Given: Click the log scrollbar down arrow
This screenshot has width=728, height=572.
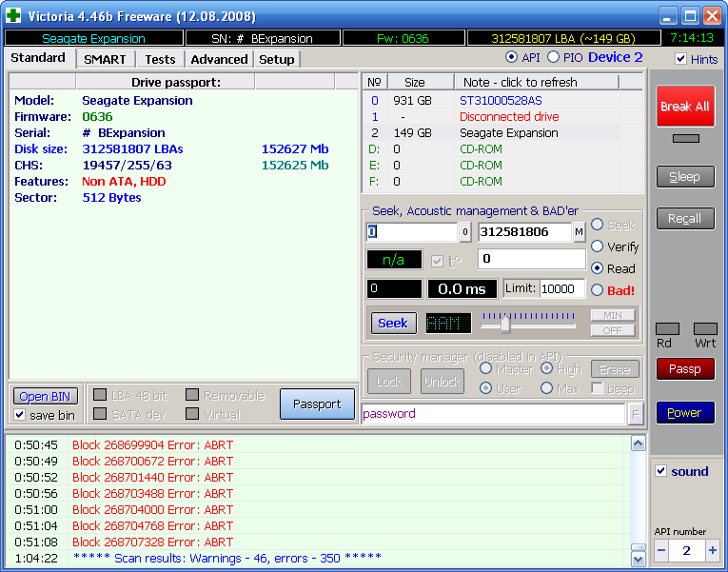Looking at the screenshot, I should click(x=639, y=559).
